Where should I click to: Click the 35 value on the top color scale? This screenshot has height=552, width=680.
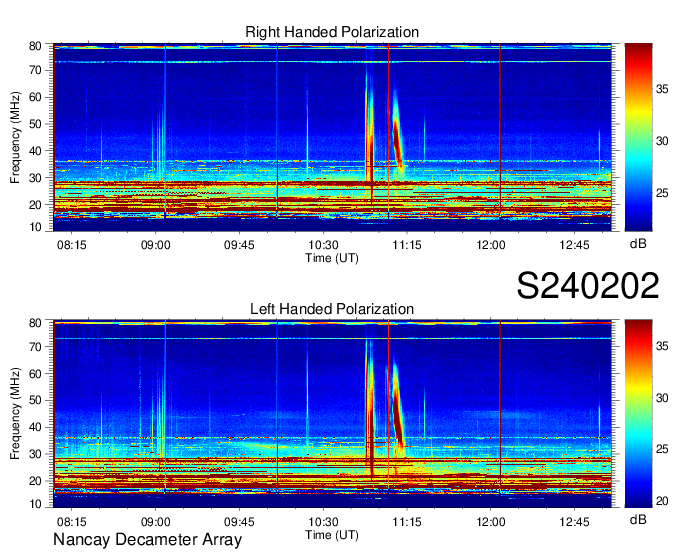click(x=662, y=89)
